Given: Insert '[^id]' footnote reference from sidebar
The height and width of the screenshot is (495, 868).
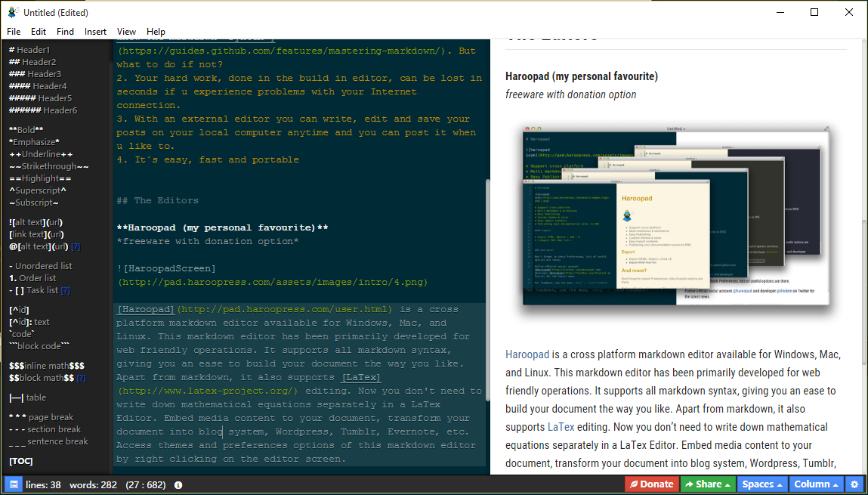Looking at the screenshot, I should (20, 310).
